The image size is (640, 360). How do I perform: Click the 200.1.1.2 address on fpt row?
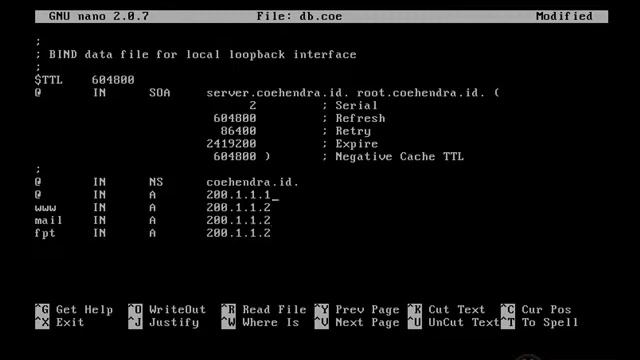tap(238, 233)
